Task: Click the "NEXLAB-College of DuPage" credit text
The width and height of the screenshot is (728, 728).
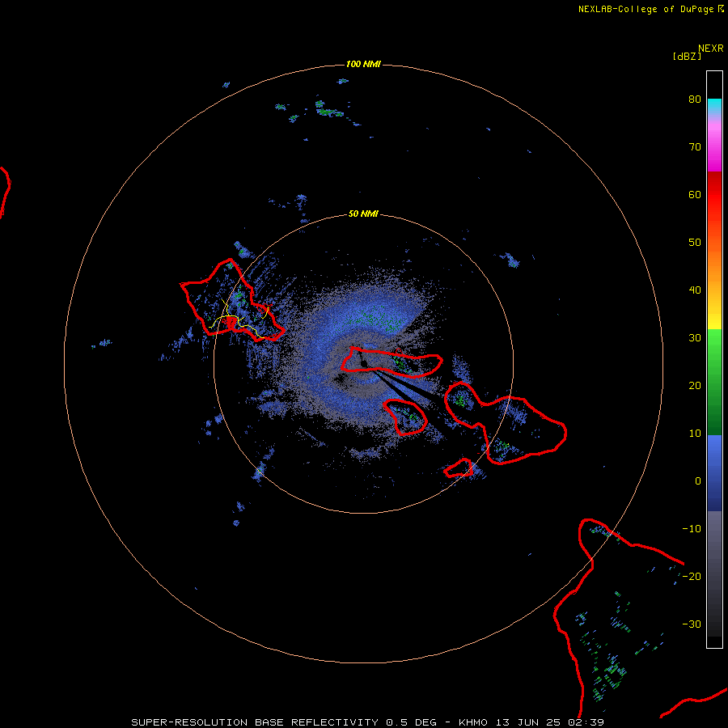Action: (645, 9)
